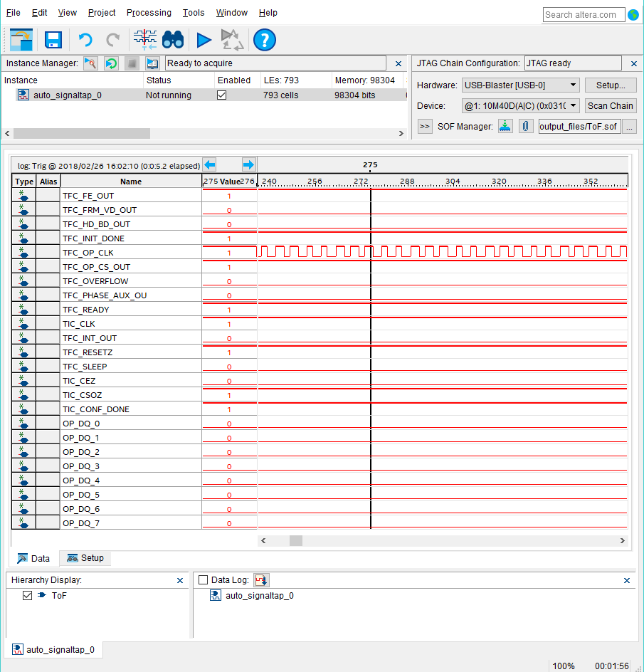The height and width of the screenshot is (672, 644).
Task: Click the Setup... hardware button
Action: [x=610, y=85]
